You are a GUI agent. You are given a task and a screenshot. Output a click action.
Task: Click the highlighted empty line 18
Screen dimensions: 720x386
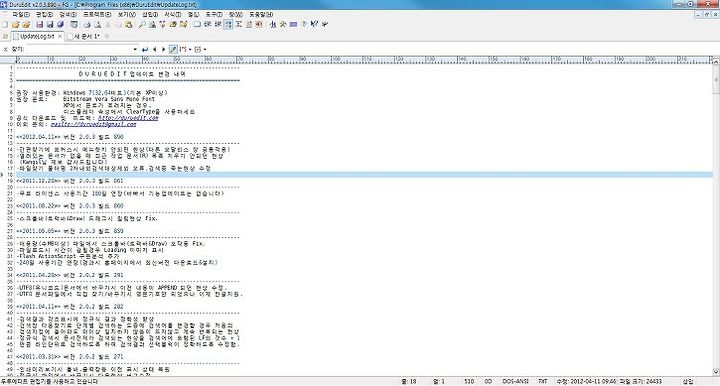point(364,174)
